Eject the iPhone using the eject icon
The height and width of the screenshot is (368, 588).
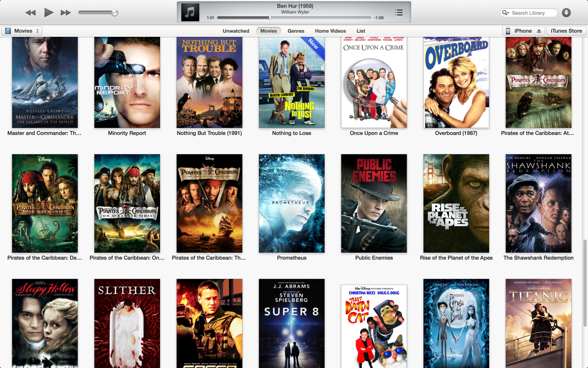(539, 31)
